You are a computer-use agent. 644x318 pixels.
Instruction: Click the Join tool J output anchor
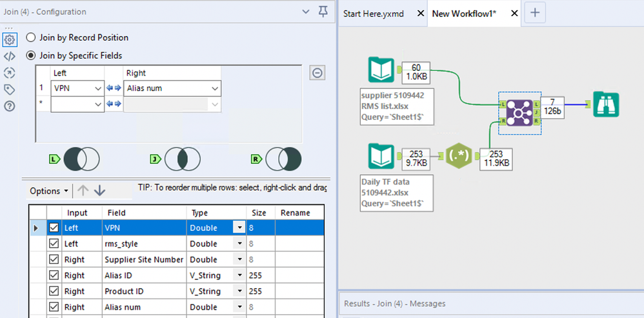pos(536,112)
